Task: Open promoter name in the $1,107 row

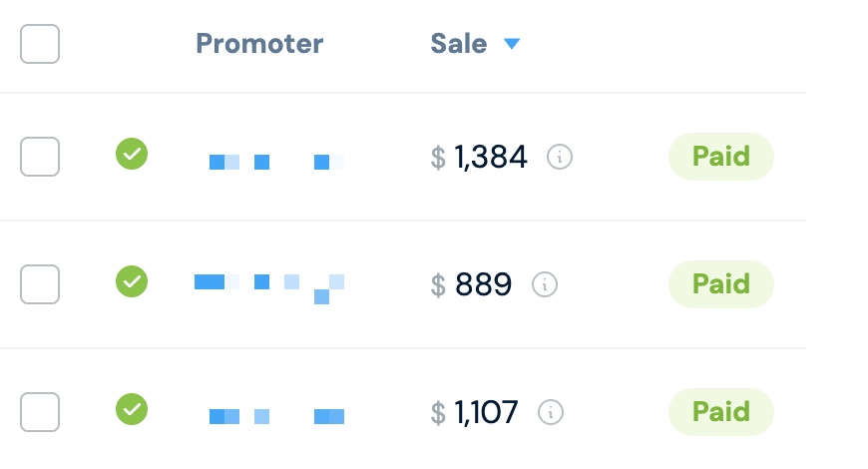Action: click(x=275, y=416)
